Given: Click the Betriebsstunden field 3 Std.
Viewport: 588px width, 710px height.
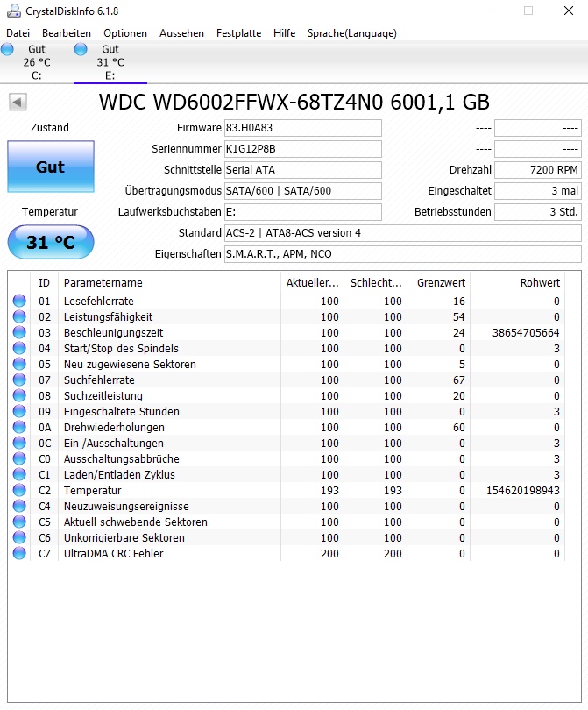Looking at the screenshot, I should 538,212.
